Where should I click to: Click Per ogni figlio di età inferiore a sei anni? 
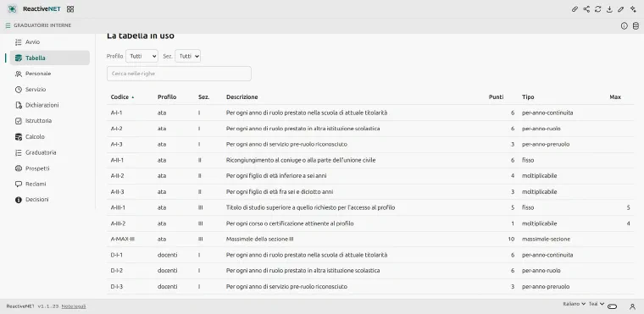[x=276, y=176]
